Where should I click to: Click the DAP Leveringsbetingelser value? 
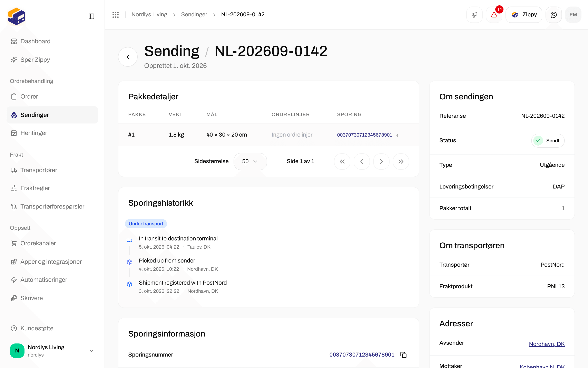(x=559, y=187)
